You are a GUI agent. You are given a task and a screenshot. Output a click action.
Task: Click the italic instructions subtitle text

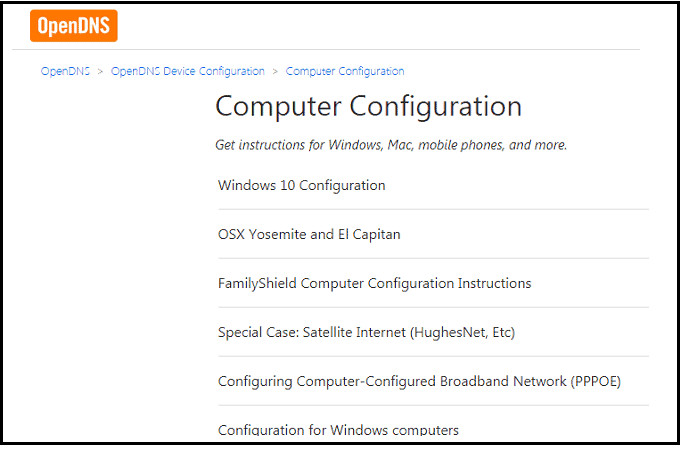[x=391, y=145]
